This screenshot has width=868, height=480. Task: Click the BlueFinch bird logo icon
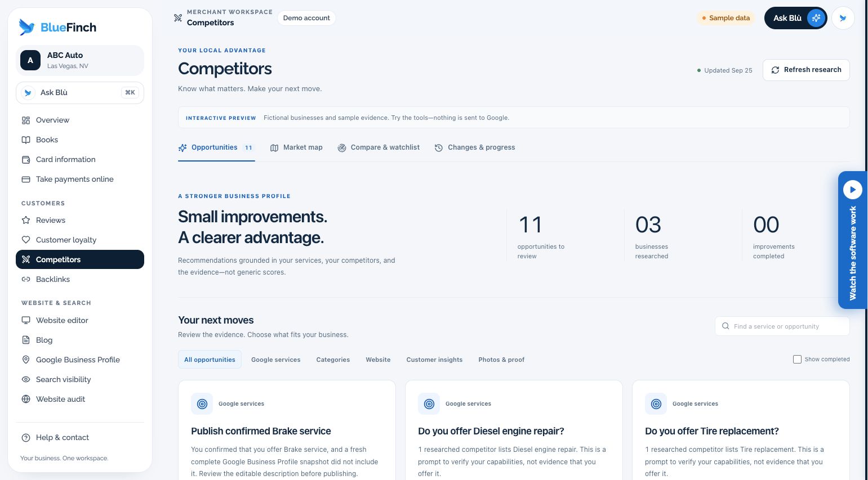pos(26,27)
